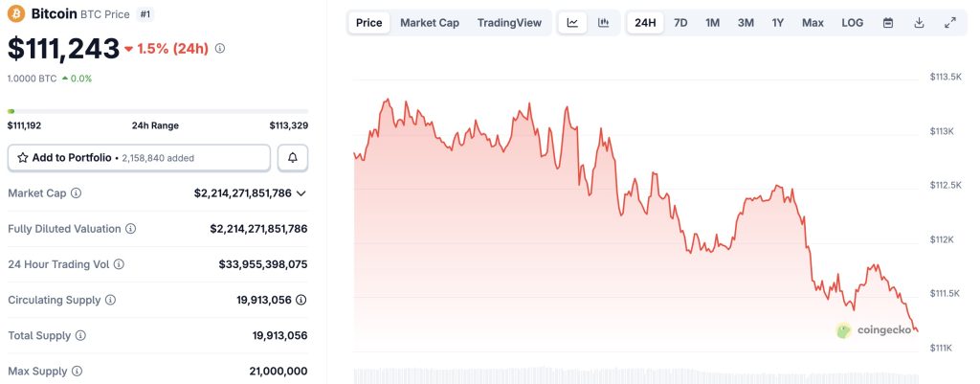The height and width of the screenshot is (384, 980).
Task: Select the 24H time range
Action: [x=645, y=22]
